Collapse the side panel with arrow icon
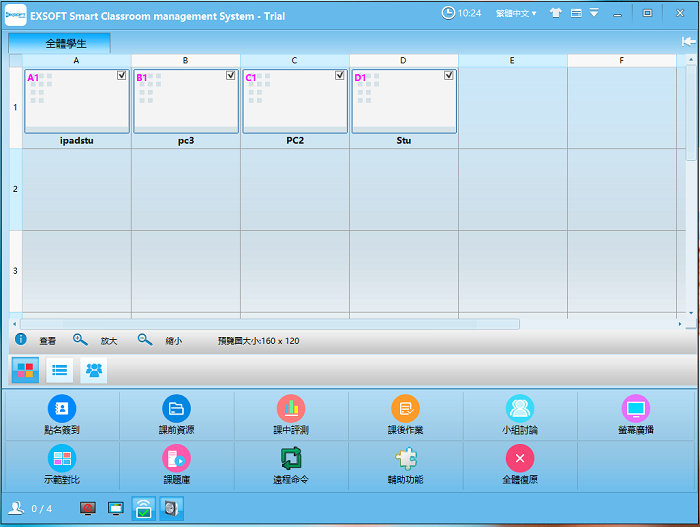Screen dimensions: 700x527 click(688, 42)
